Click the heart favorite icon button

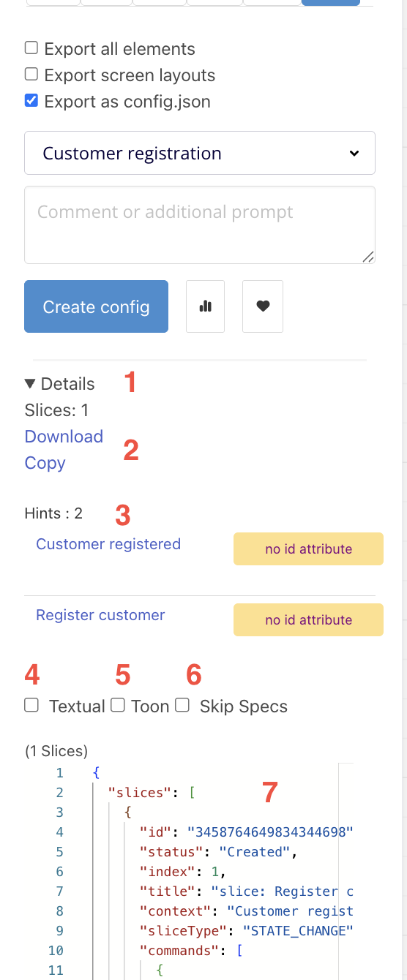pos(263,306)
